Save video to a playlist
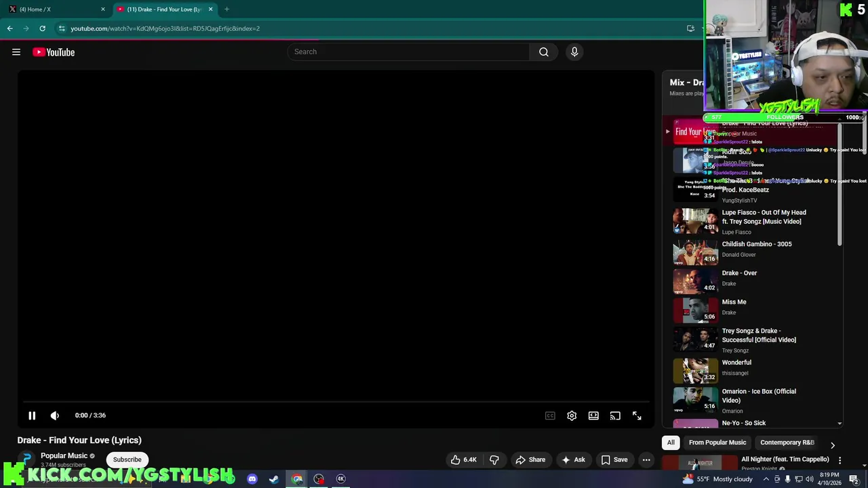868x488 pixels. (614, 460)
